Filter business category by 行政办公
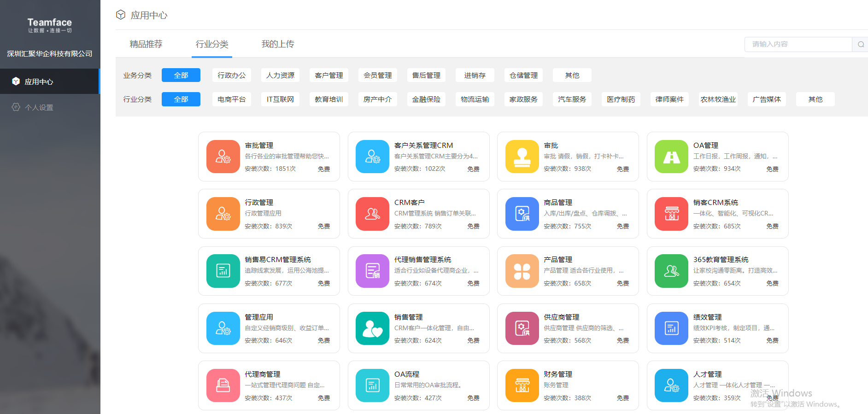868x414 pixels. pyautogui.click(x=232, y=75)
